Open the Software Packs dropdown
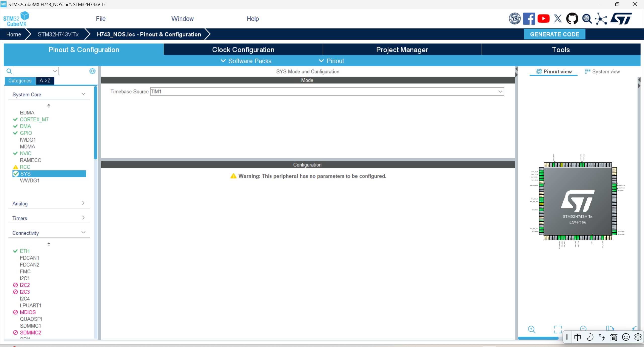Viewport: 644px width, 347px height. point(246,61)
